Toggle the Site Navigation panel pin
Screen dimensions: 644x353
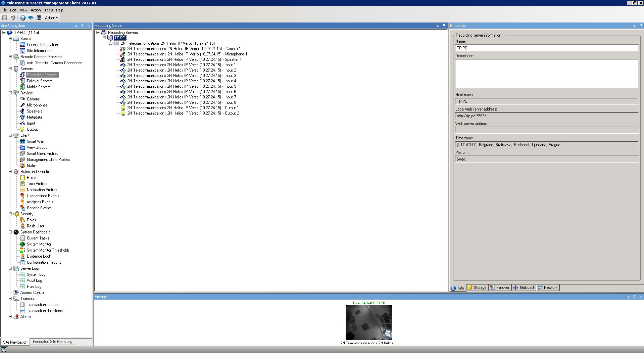(x=83, y=26)
